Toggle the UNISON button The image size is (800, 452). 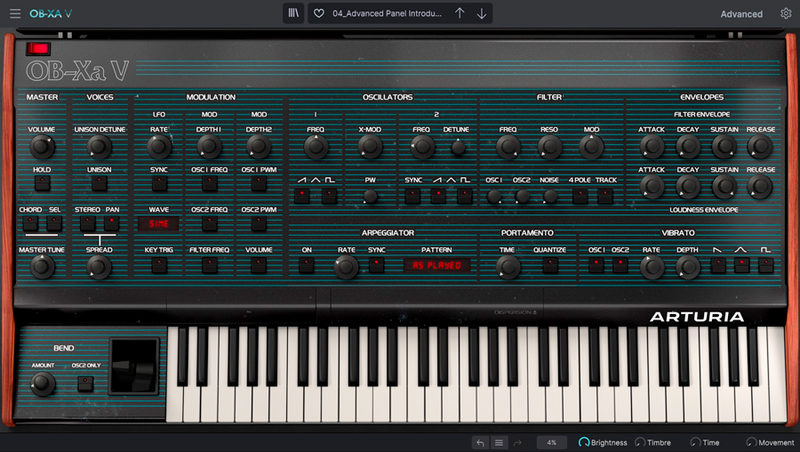pos(99,183)
